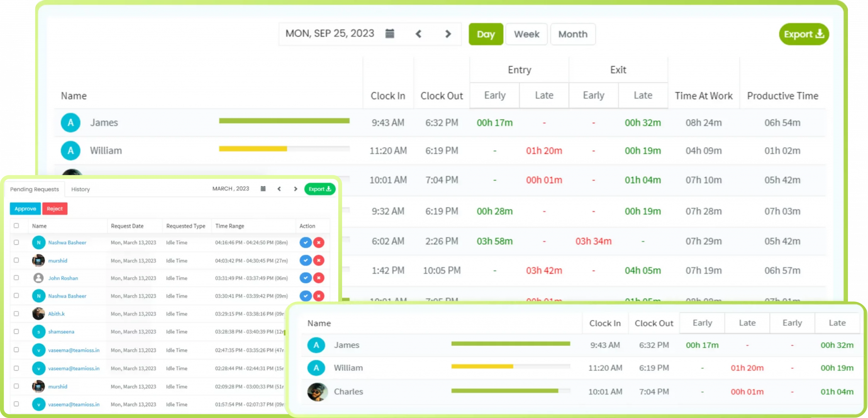Open shamseena profile link

pos(61,332)
